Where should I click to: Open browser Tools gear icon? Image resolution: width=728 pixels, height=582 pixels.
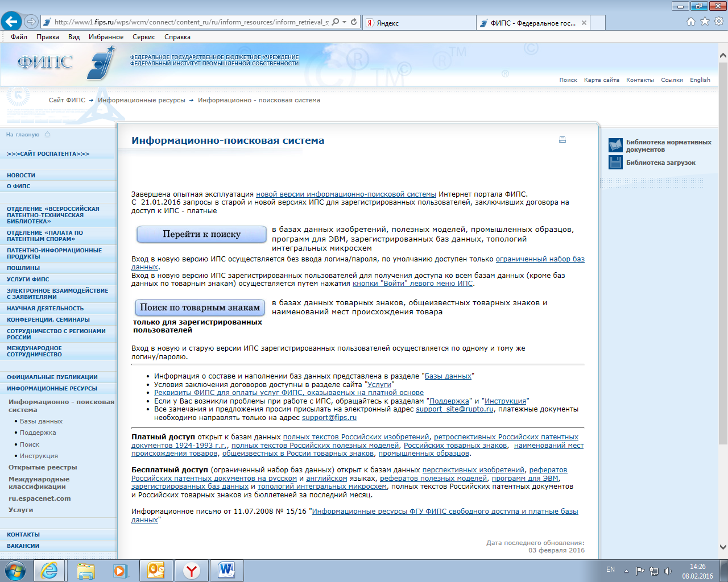point(718,22)
